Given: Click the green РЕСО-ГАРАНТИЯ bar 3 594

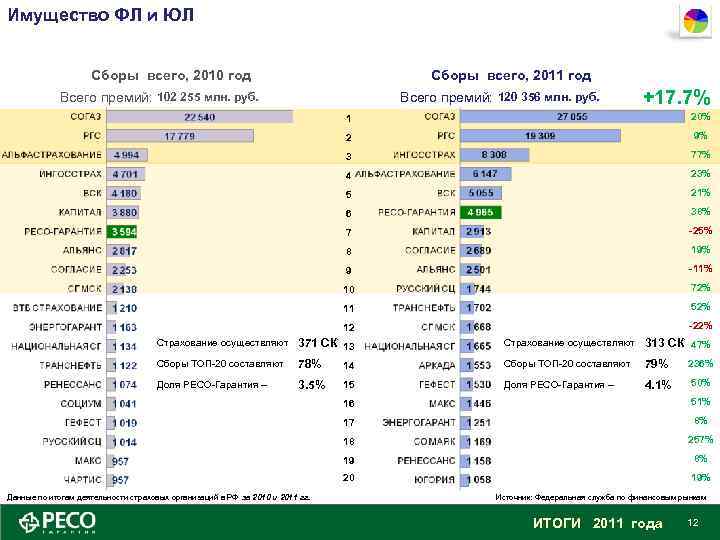Looking at the screenshot, I should [x=122, y=231].
